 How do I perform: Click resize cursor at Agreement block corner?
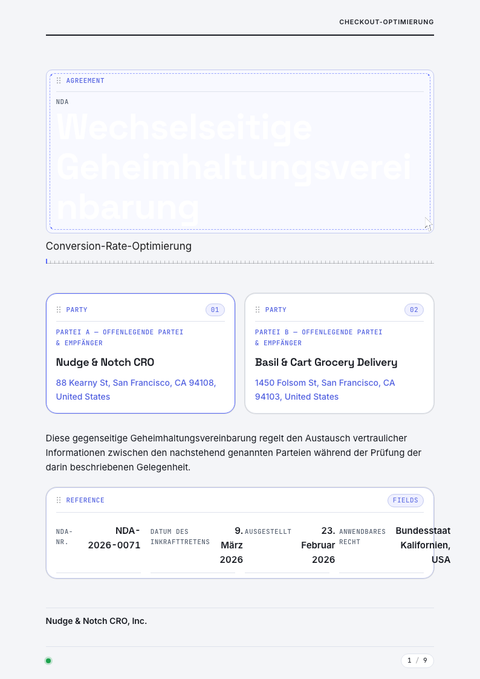tap(428, 224)
